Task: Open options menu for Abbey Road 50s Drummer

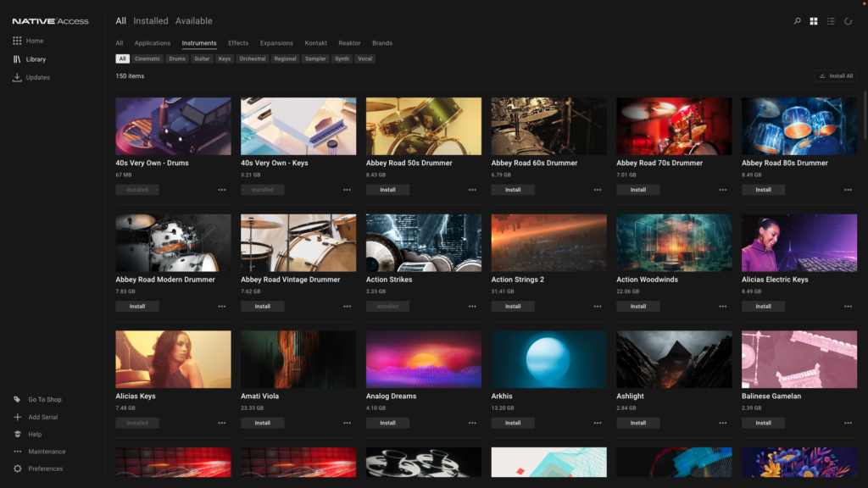Action: tap(472, 190)
